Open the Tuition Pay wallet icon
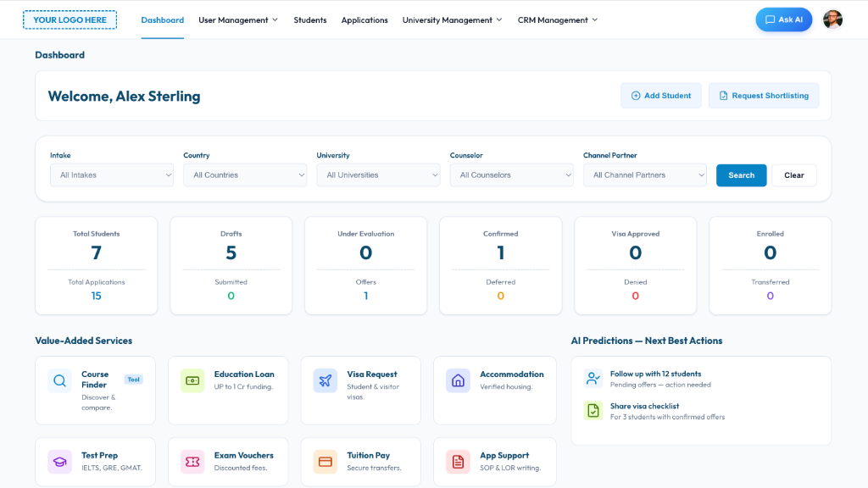This screenshot has width=868, height=488. [x=325, y=462]
